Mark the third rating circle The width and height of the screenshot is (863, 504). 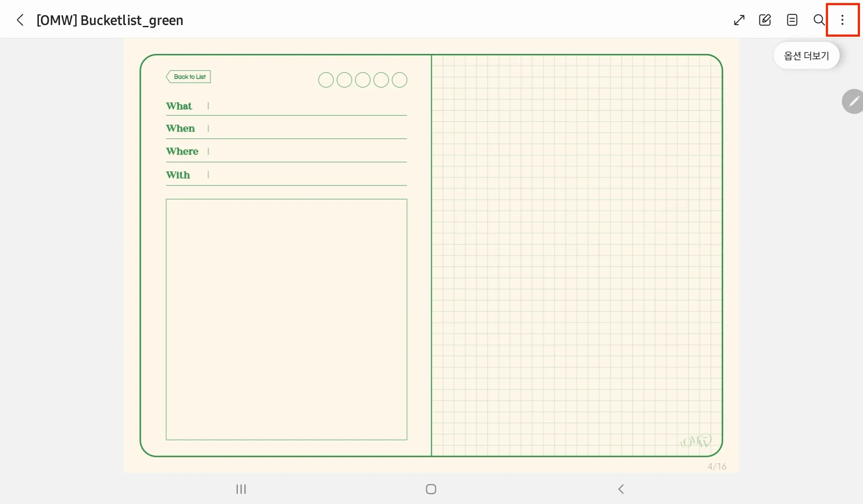363,80
